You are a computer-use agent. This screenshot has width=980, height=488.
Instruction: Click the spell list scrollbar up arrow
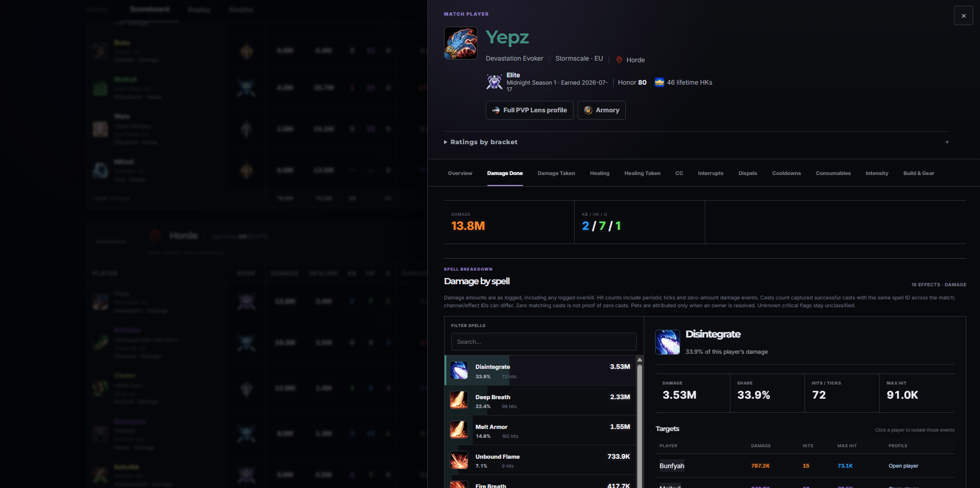639,360
